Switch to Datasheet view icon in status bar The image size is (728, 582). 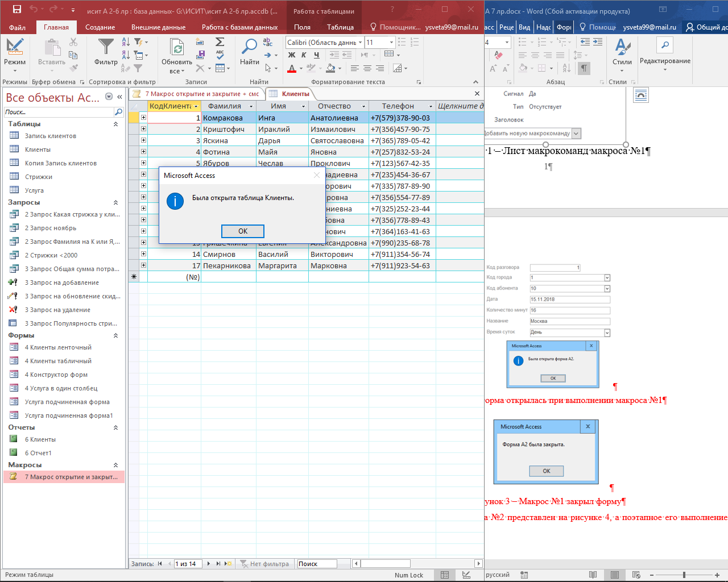tap(445, 575)
